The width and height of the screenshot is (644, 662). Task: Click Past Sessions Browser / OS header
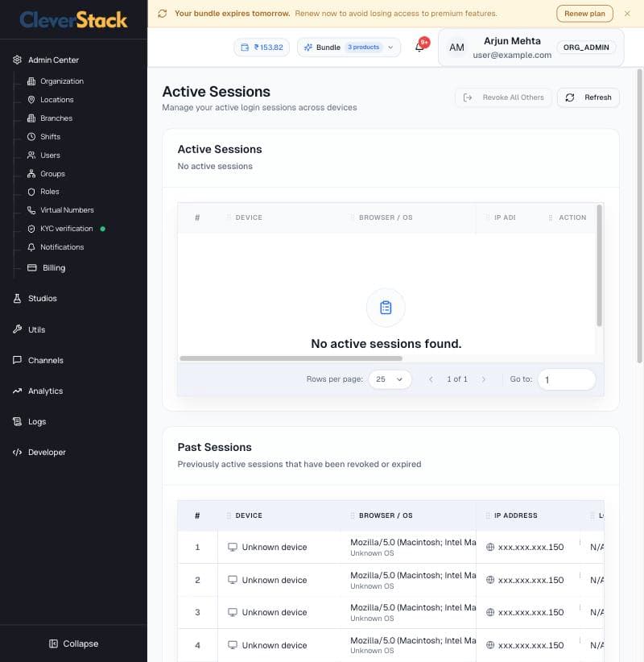(x=386, y=515)
